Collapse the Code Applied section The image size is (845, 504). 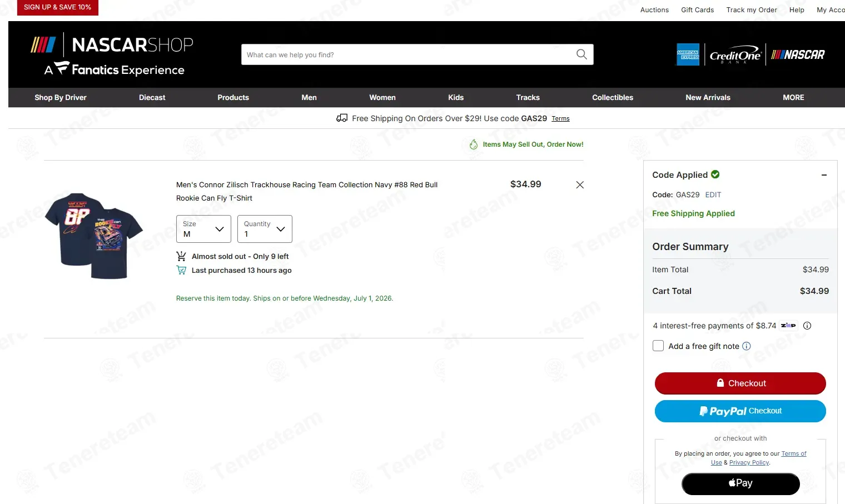tap(824, 175)
